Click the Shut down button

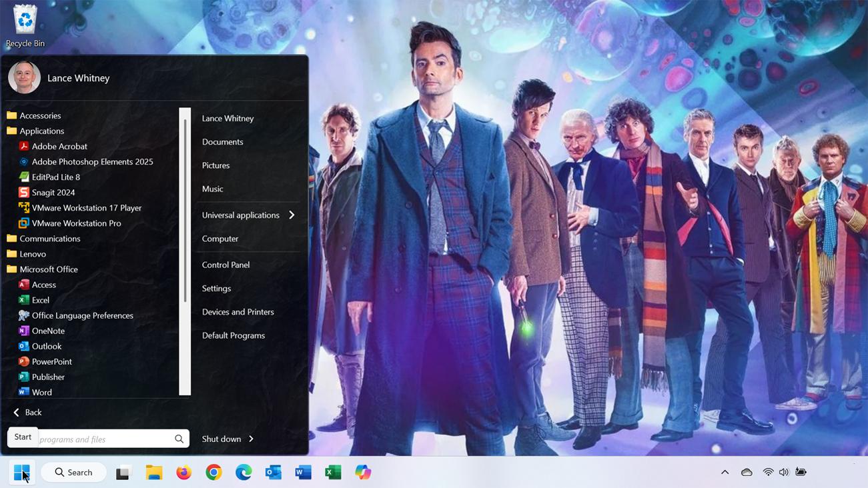click(x=222, y=439)
